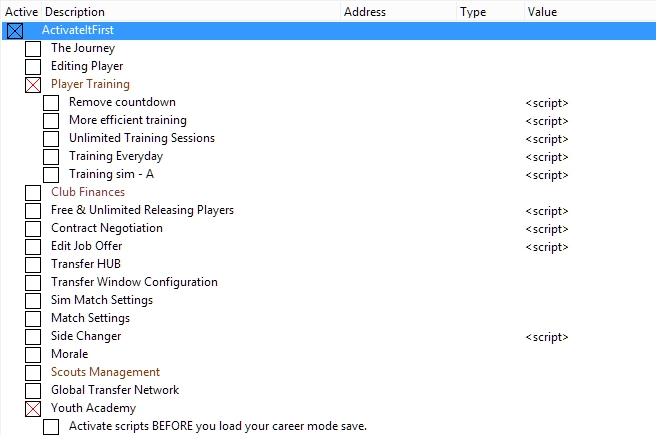The image size is (656, 435).
Task: Collapse the Player Training group checkbox
Action: 33,84
